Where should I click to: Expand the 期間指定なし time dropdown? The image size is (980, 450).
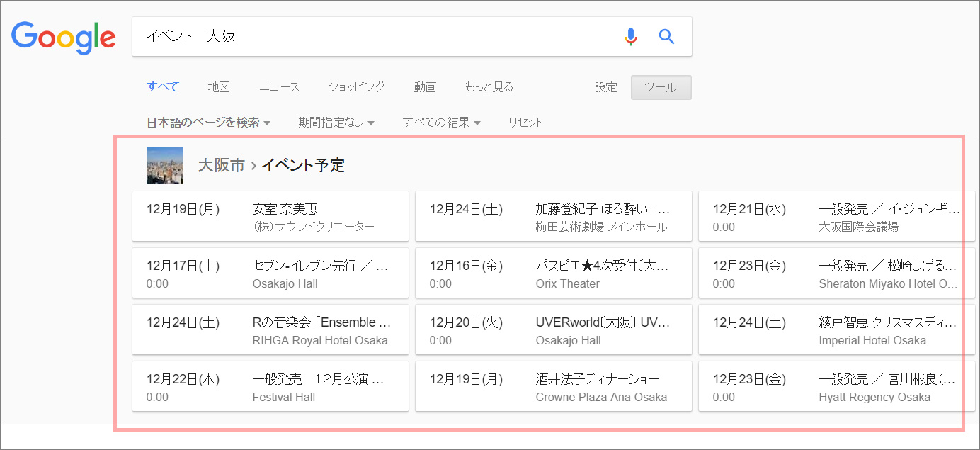[x=336, y=123]
